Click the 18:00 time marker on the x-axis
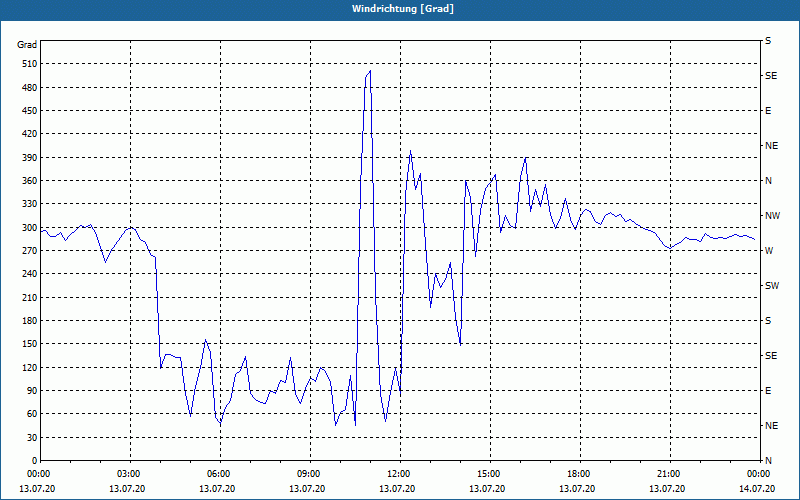This screenshot has height=500, width=800. [580, 474]
